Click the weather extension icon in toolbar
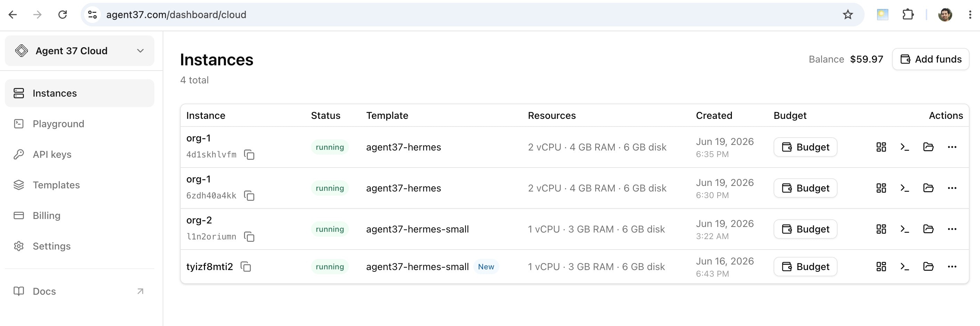This screenshot has width=980, height=326. coord(882,15)
